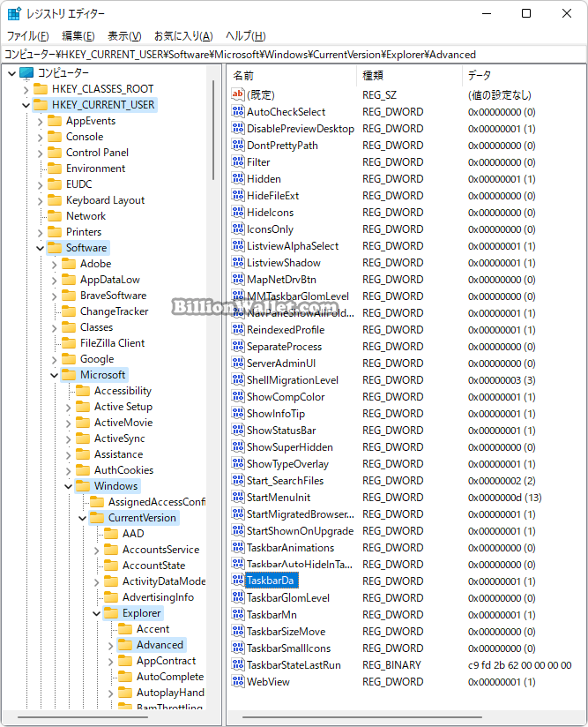Open the ファイル(F) menu
This screenshot has height=727, width=588.
pos(28,35)
